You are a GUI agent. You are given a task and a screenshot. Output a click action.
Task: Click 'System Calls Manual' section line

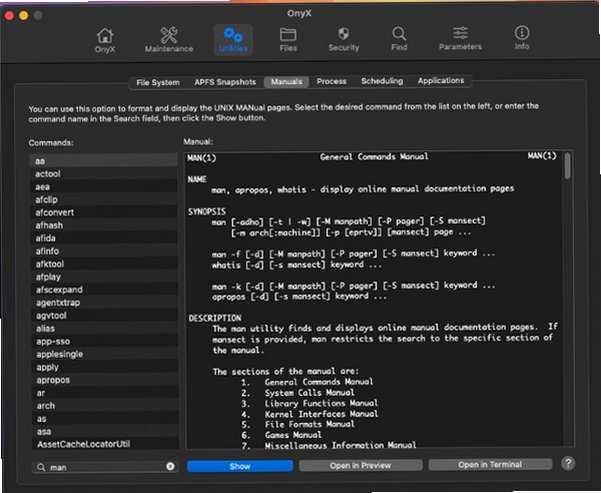pos(310,393)
